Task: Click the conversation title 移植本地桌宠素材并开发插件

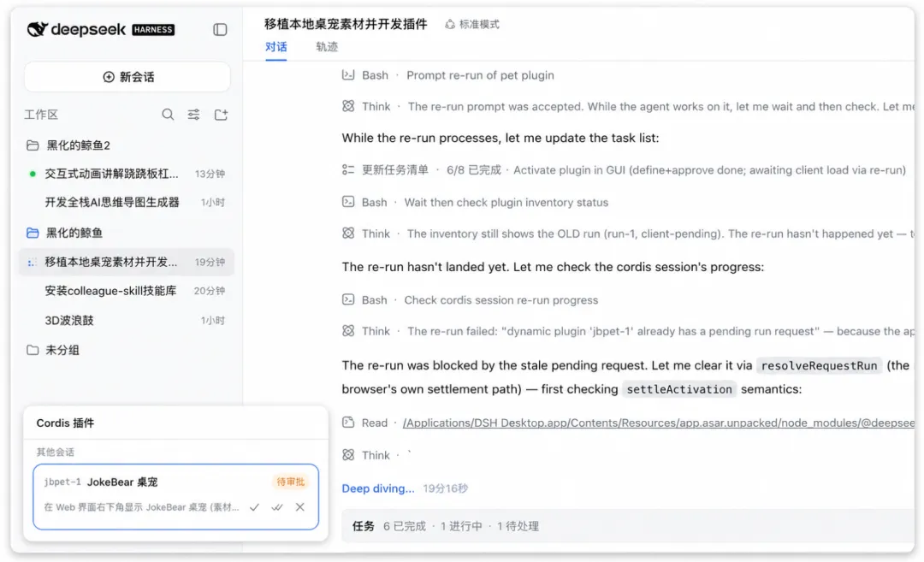Action: 346,24
